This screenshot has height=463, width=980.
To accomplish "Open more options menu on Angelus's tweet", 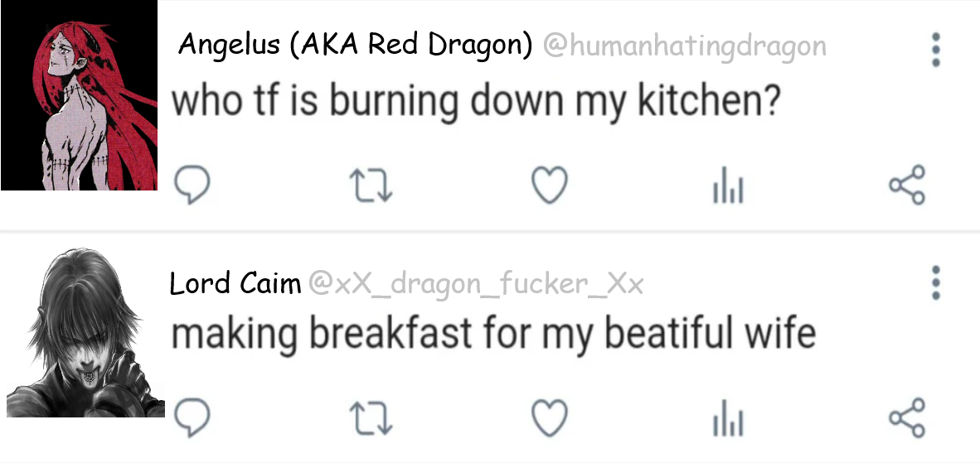I will (x=936, y=50).
